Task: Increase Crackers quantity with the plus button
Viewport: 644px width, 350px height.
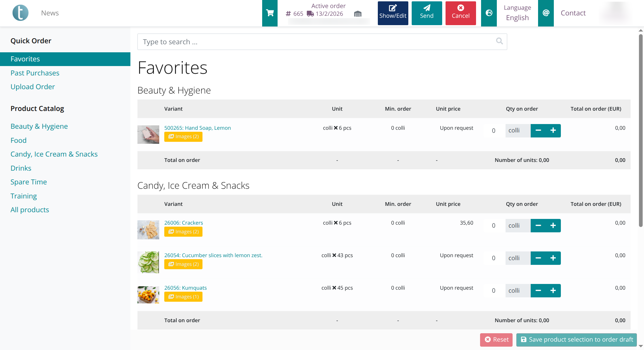Action: [x=553, y=225]
